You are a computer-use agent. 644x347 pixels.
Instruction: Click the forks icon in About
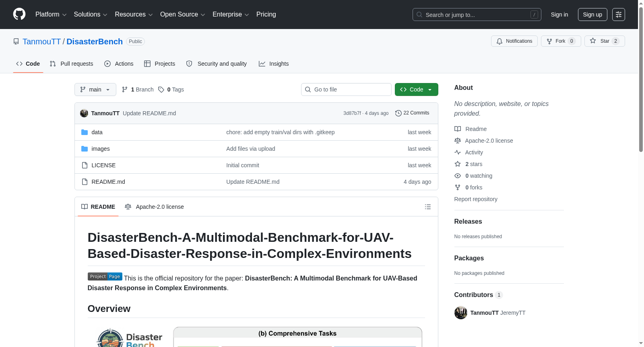pos(458,187)
